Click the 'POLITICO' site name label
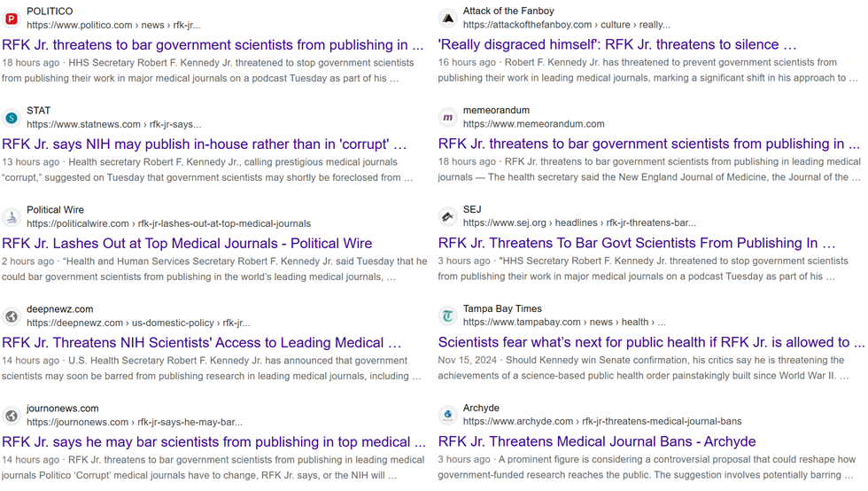The image size is (868, 491). coord(50,12)
